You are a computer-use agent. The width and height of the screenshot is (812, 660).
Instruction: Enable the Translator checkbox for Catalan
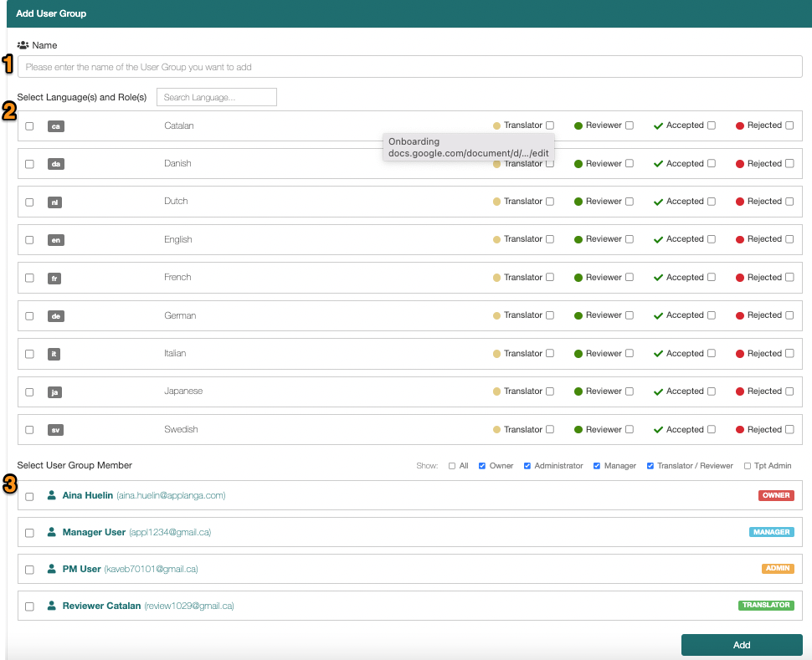click(x=550, y=125)
